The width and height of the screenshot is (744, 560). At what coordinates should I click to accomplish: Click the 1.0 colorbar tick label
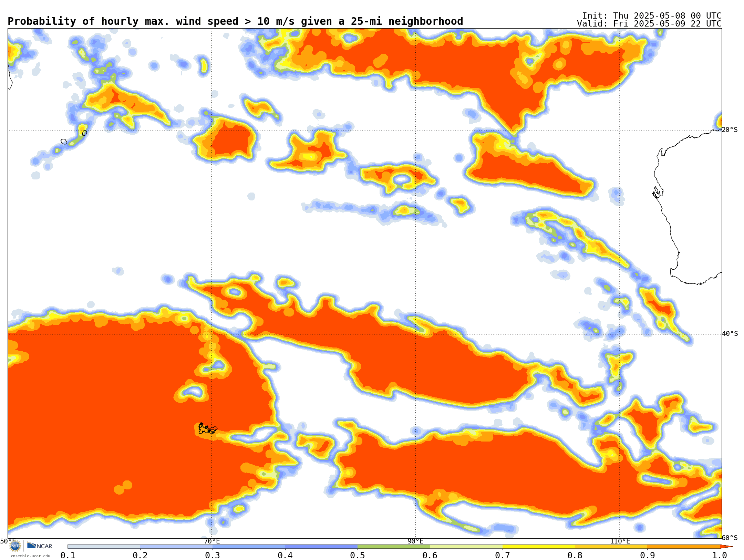720,555
